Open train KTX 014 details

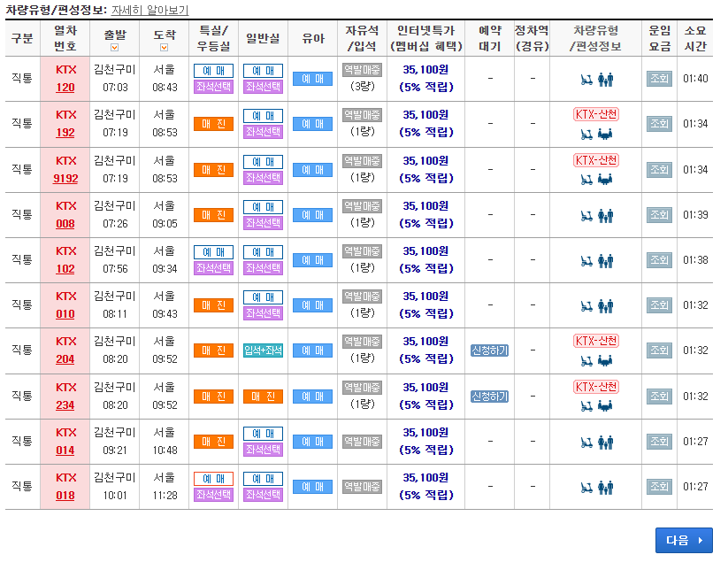tap(65, 451)
